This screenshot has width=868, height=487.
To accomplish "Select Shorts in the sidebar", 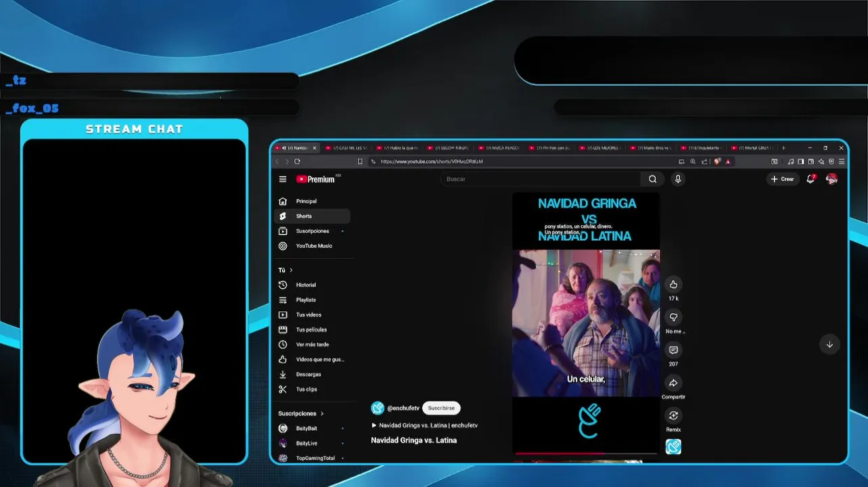I will coord(312,216).
